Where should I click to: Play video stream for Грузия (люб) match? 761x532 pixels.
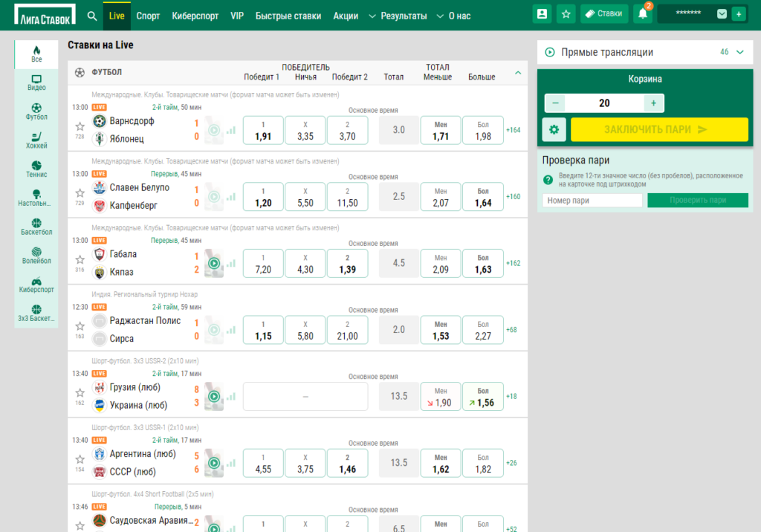[x=214, y=396]
